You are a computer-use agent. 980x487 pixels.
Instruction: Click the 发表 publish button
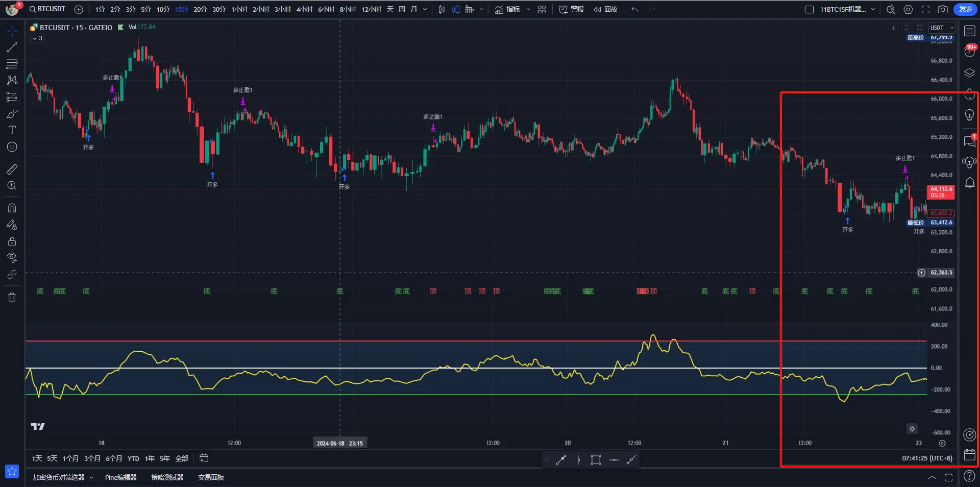pos(965,9)
